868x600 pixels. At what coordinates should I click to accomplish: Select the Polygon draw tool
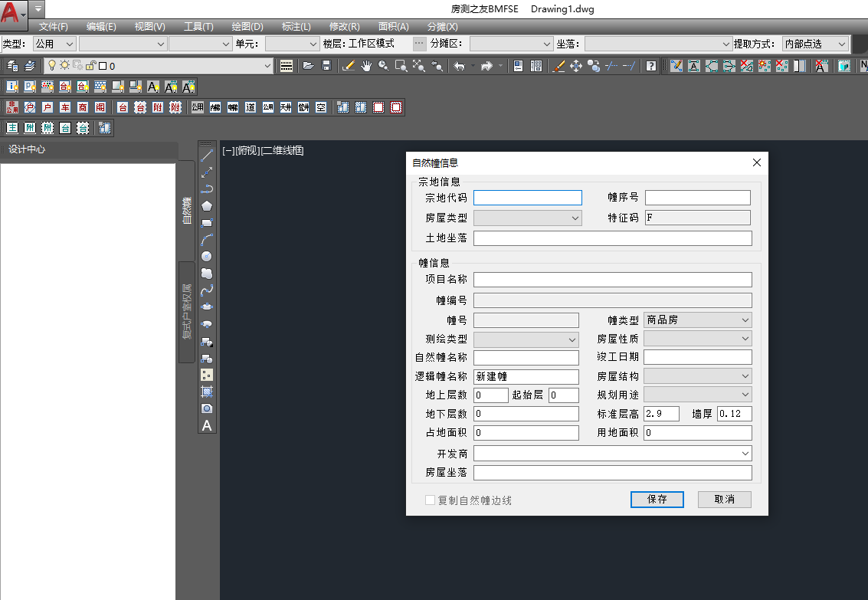click(x=207, y=206)
